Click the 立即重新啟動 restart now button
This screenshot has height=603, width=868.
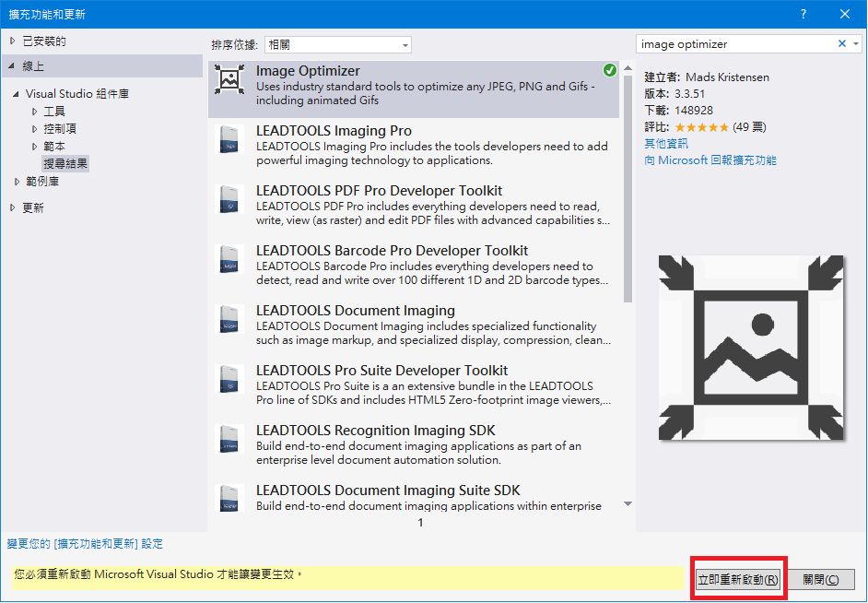point(738,580)
